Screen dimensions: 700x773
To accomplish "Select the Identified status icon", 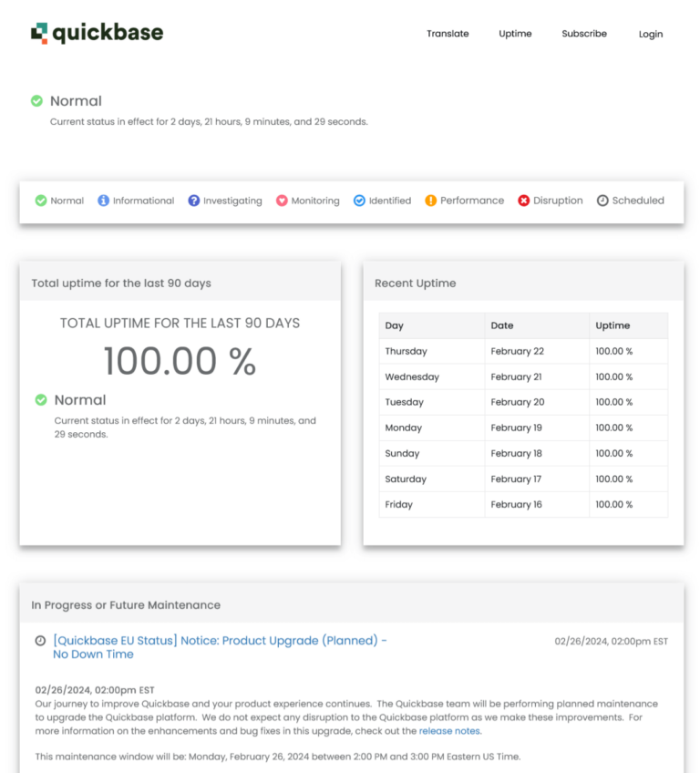I will (359, 201).
